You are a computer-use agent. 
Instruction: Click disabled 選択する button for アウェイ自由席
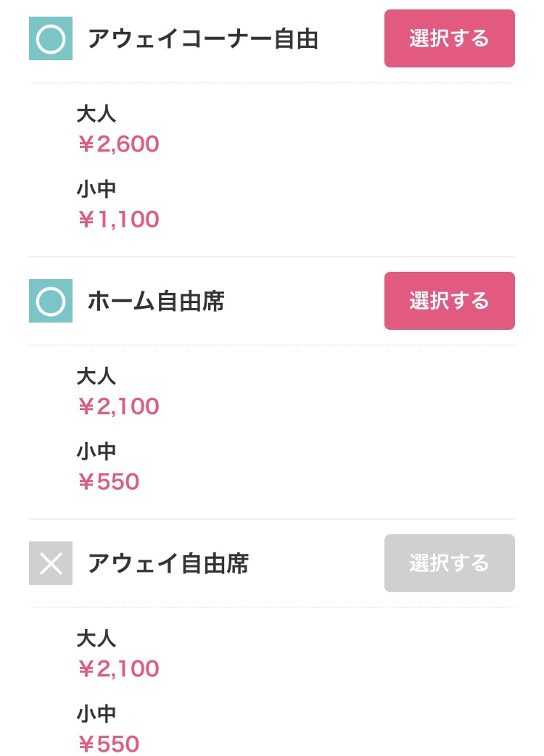coord(449,563)
